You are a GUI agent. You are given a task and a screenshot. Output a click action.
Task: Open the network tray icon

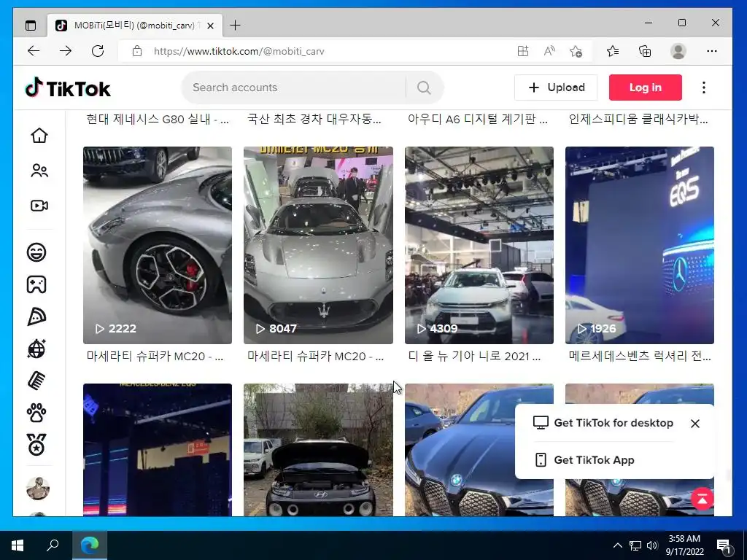point(635,545)
